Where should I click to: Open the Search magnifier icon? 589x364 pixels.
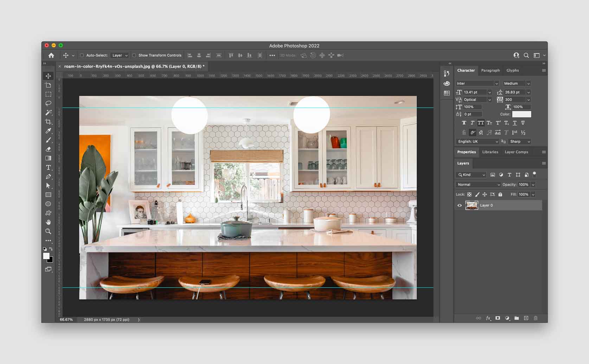coord(526,55)
